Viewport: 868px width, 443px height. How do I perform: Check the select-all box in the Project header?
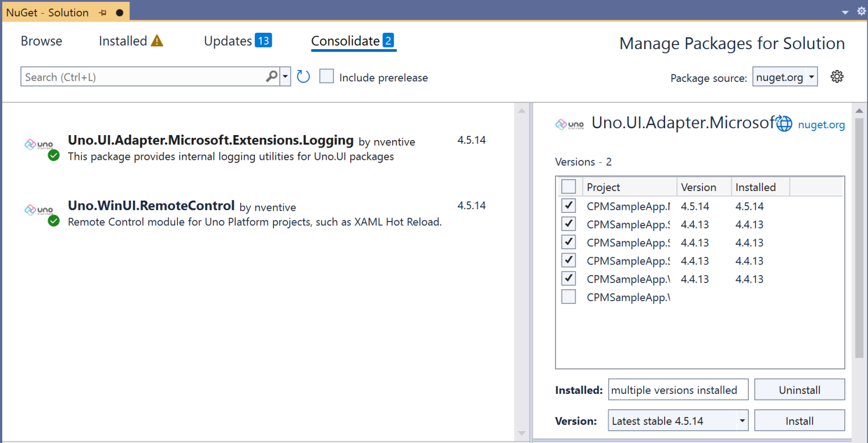568,186
